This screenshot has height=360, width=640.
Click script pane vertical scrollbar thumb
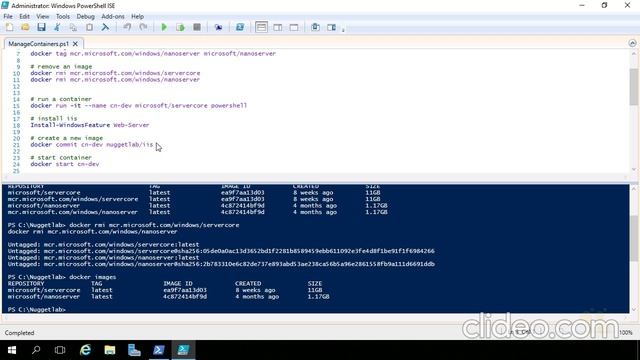pyautogui.click(x=633, y=87)
